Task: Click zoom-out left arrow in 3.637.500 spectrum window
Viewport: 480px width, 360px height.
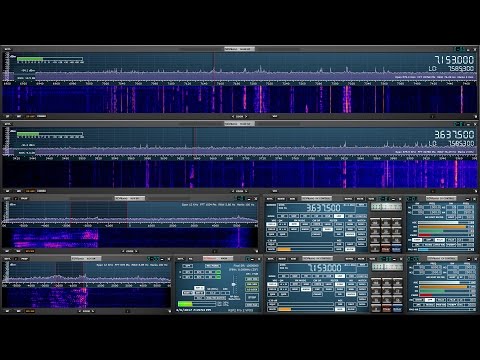Action: pyautogui.click(x=233, y=191)
